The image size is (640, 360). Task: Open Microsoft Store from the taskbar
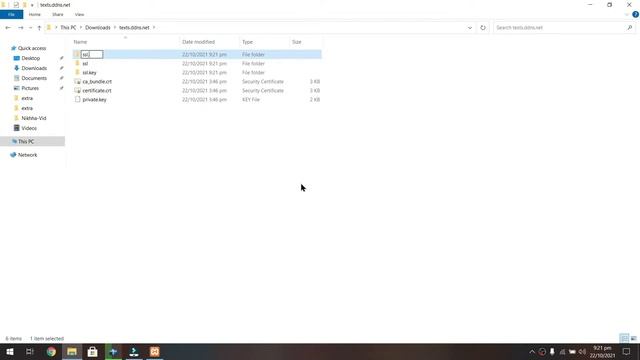(x=93, y=351)
